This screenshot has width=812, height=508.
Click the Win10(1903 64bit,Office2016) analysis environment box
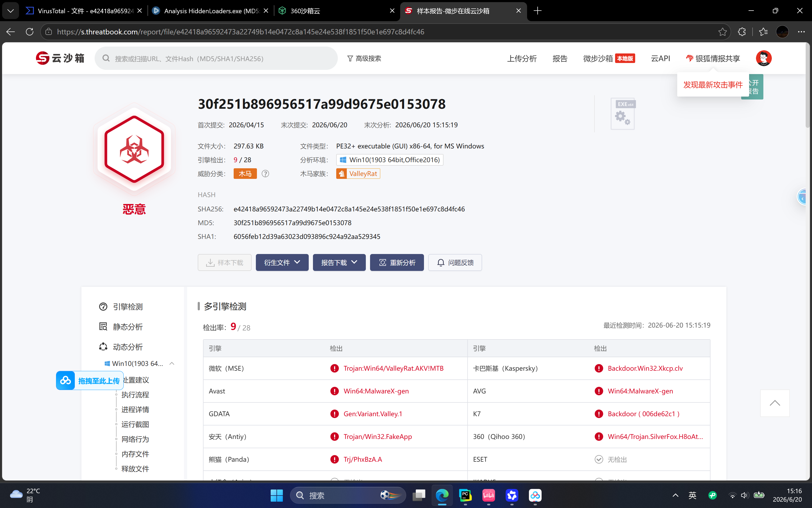(390, 160)
